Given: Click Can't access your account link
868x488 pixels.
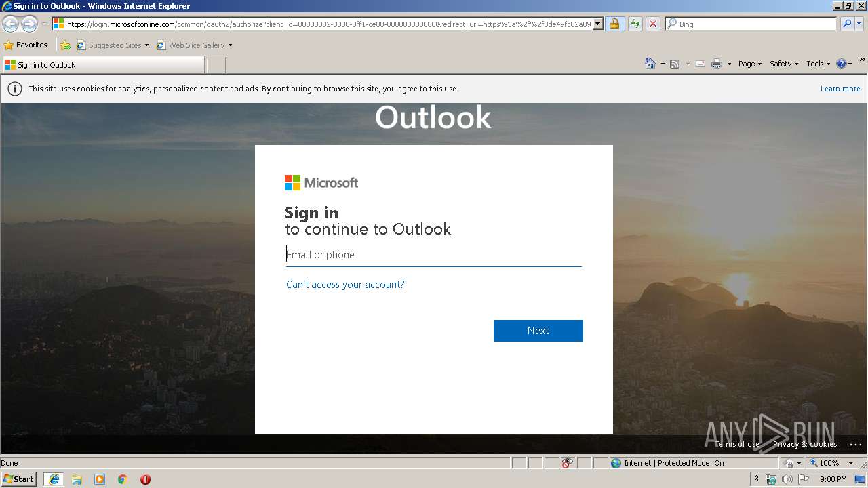Looking at the screenshot, I should pos(345,285).
